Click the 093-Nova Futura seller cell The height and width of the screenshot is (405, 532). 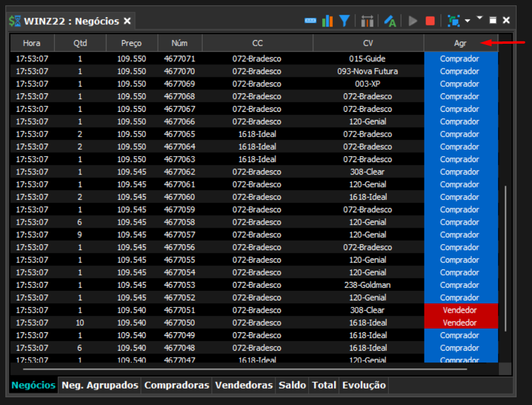pyautogui.click(x=368, y=72)
